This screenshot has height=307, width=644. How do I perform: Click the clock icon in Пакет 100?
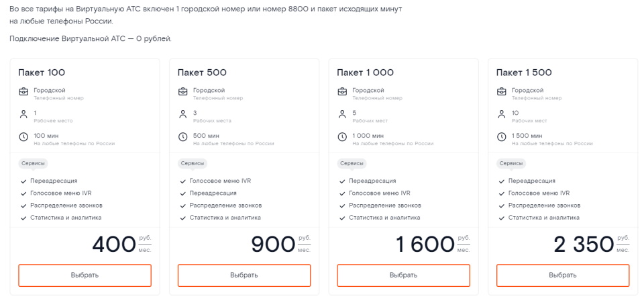click(23, 138)
